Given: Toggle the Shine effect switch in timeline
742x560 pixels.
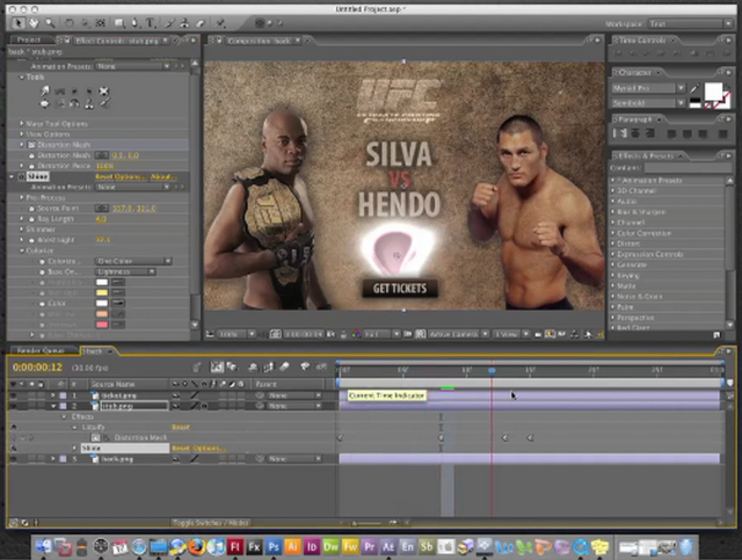Looking at the screenshot, I should click(x=14, y=448).
